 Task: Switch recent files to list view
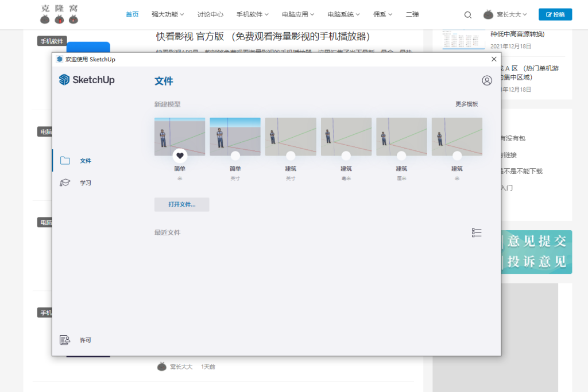(477, 232)
